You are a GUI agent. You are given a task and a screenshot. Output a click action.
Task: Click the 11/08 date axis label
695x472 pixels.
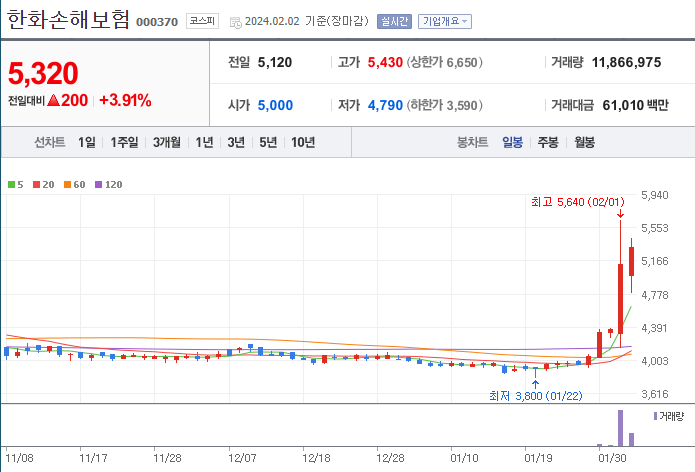point(20,458)
